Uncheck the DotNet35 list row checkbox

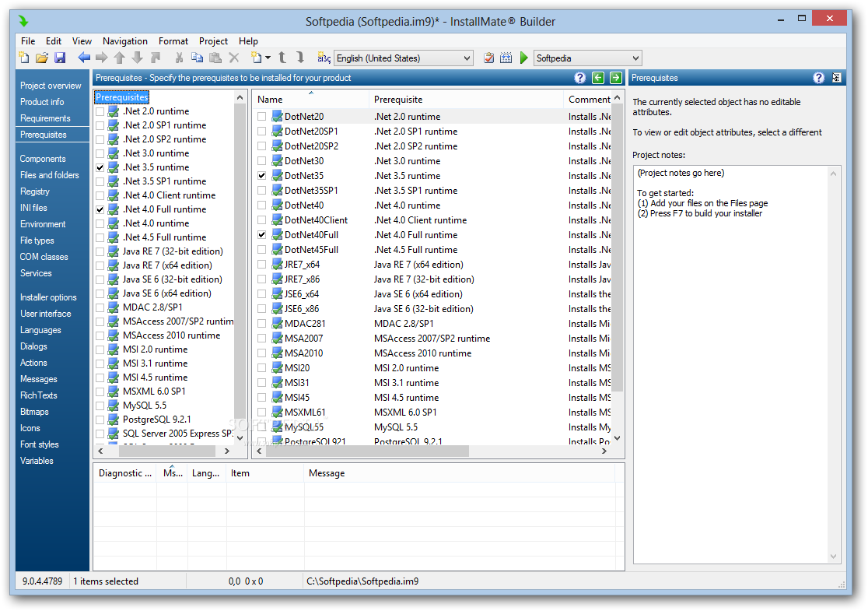click(x=262, y=176)
